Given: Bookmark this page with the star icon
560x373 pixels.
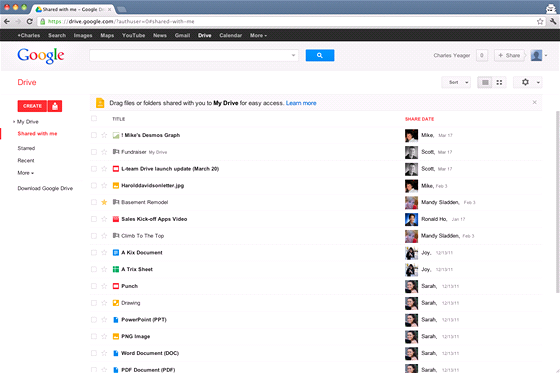Looking at the screenshot, I should tap(540, 21).
